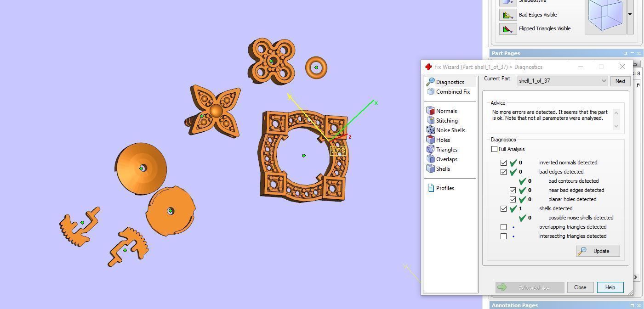Image resolution: width=644 pixels, height=309 pixels.
Task: Click the Advice box scroll-down arrow
Action: (616, 126)
